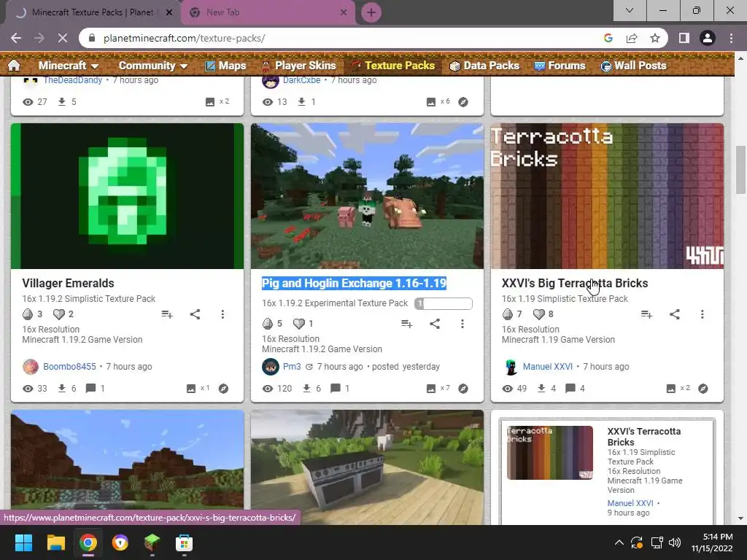The height and width of the screenshot is (560, 747).
Task: Open comments on XXVI's Big Terracotta Bricks
Action: coord(575,389)
